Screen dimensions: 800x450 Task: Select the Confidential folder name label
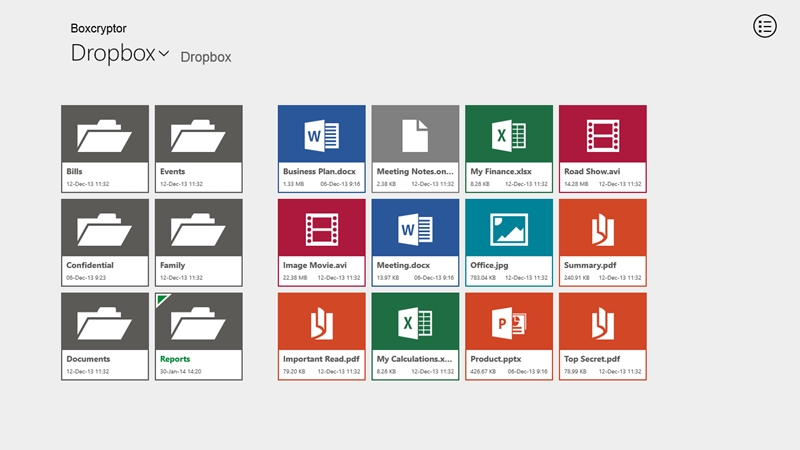pos(90,265)
